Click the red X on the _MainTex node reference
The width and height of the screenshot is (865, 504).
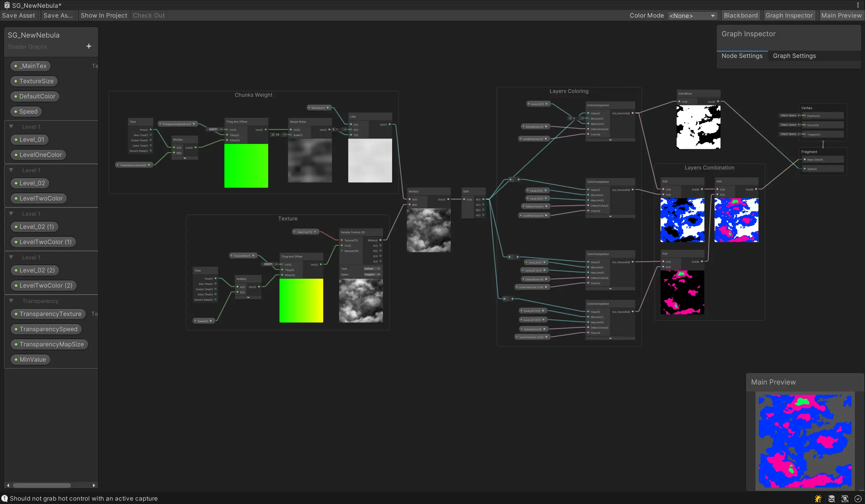(315, 232)
